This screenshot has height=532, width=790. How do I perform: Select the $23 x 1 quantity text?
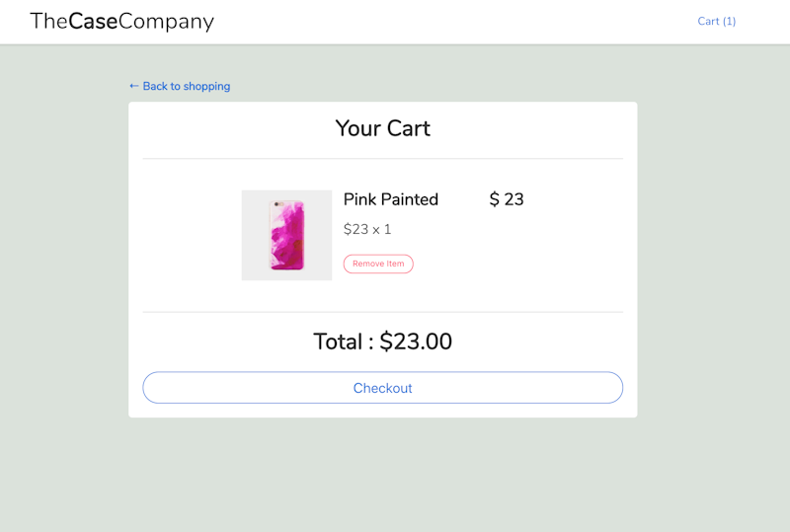[x=367, y=229]
